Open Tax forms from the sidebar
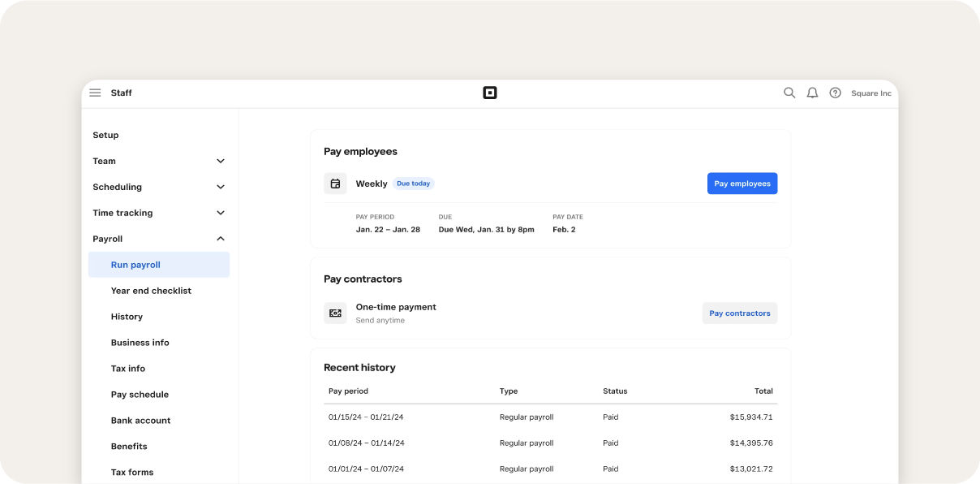The width and height of the screenshot is (980, 484). point(132,472)
